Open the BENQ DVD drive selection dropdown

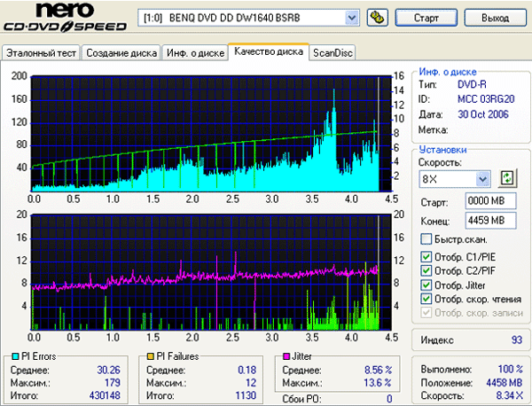352,18
